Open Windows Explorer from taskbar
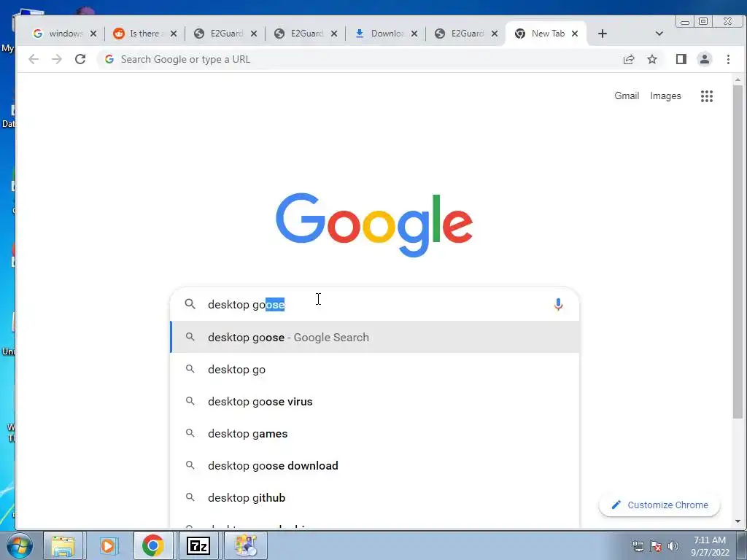The height and width of the screenshot is (560, 747). click(x=63, y=545)
